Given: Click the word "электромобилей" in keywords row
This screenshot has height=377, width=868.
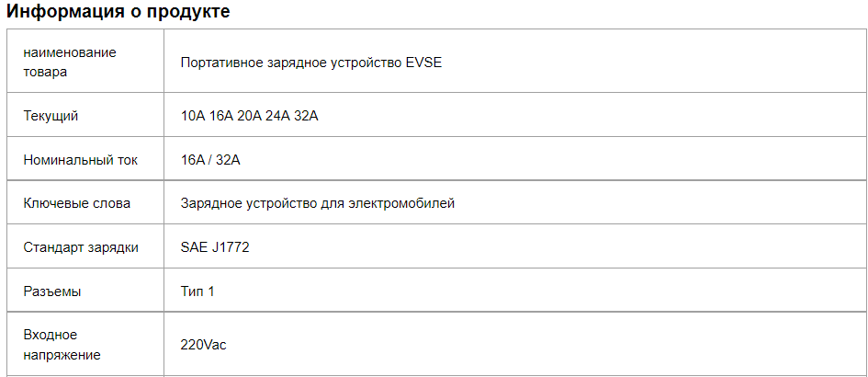Looking at the screenshot, I should [401, 203].
